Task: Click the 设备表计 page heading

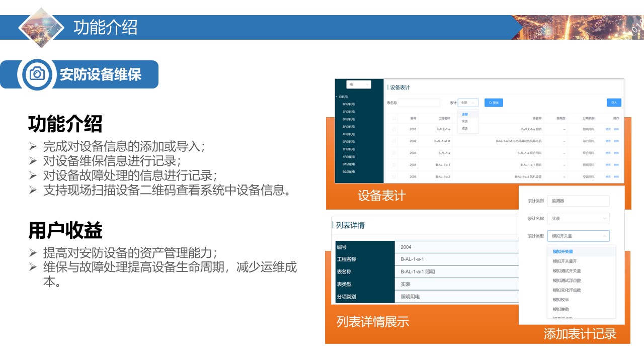Action: [x=400, y=87]
